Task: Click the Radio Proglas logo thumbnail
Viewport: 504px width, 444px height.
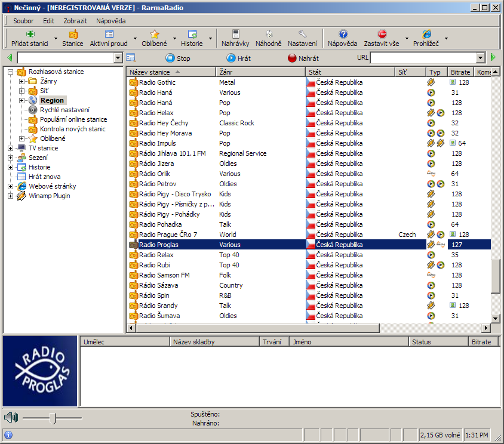Action: pyautogui.click(x=40, y=371)
